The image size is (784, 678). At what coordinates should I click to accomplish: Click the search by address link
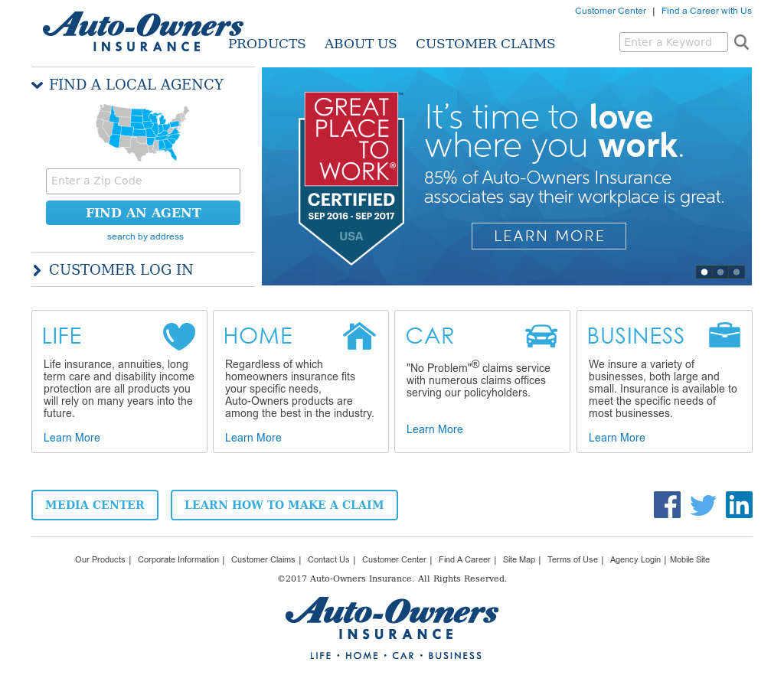[145, 236]
